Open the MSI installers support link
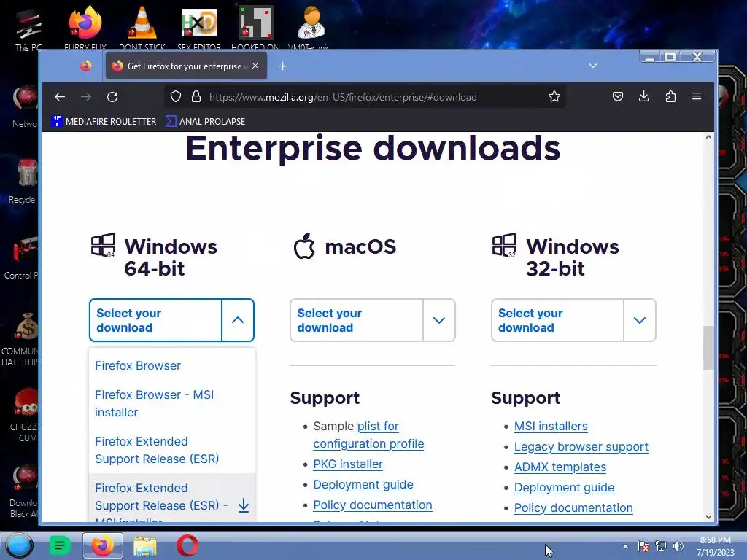The height and width of the screenshot is (560, 747). [x=551, y=426]
